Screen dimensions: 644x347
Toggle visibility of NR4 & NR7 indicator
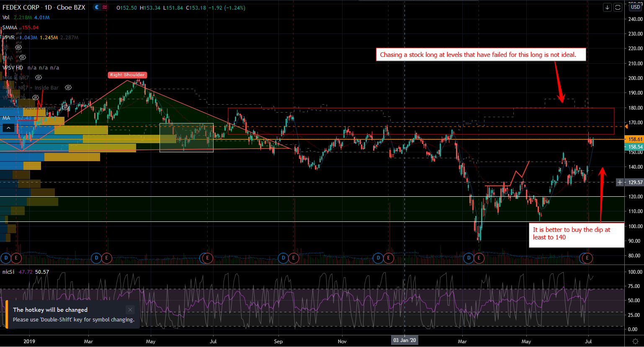tap(39, 78)
